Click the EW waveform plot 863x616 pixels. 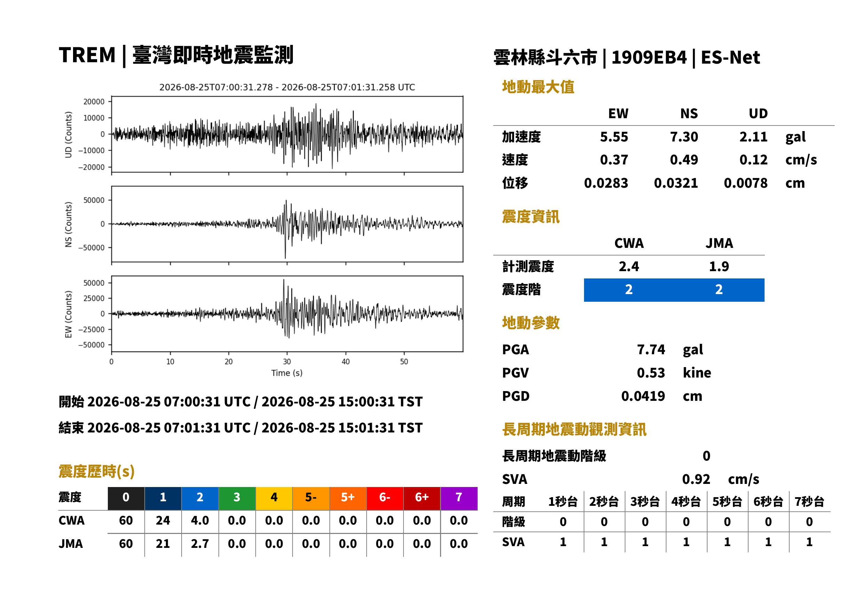[x=287, y=314]
